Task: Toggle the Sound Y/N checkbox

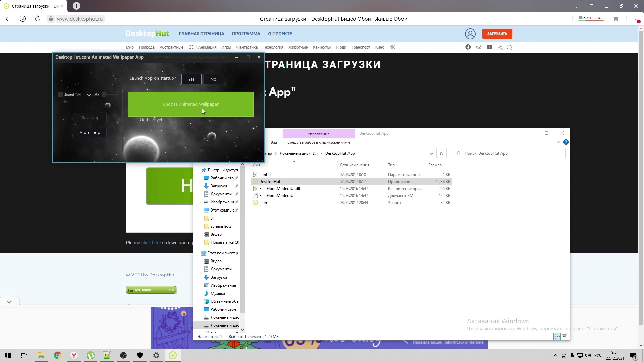Action: pos(60,95)
